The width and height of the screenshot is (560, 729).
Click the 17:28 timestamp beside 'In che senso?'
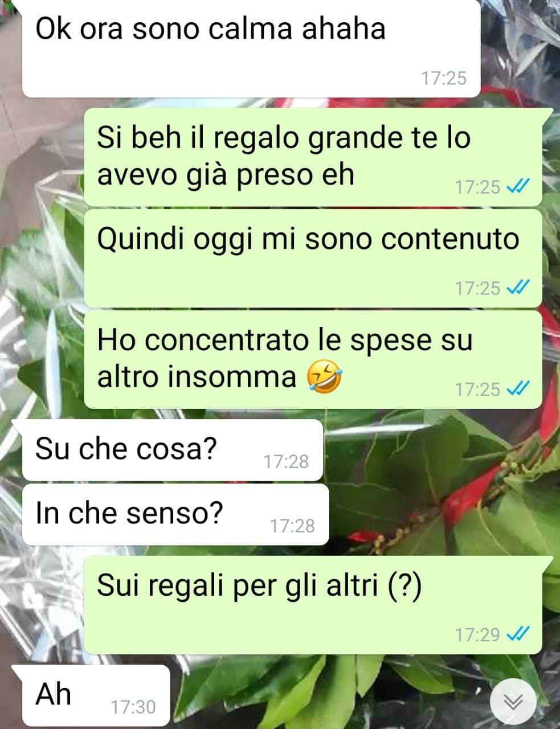(292, 526)
